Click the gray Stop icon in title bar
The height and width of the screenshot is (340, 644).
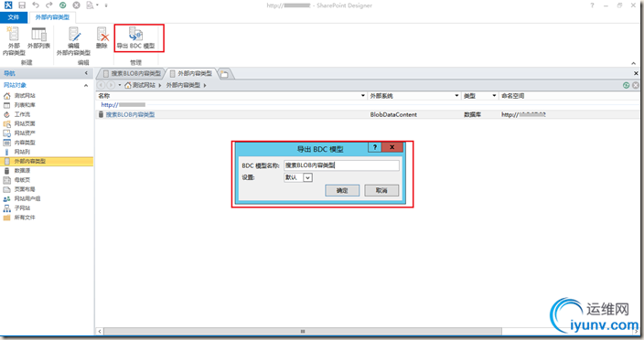[77, 5]
